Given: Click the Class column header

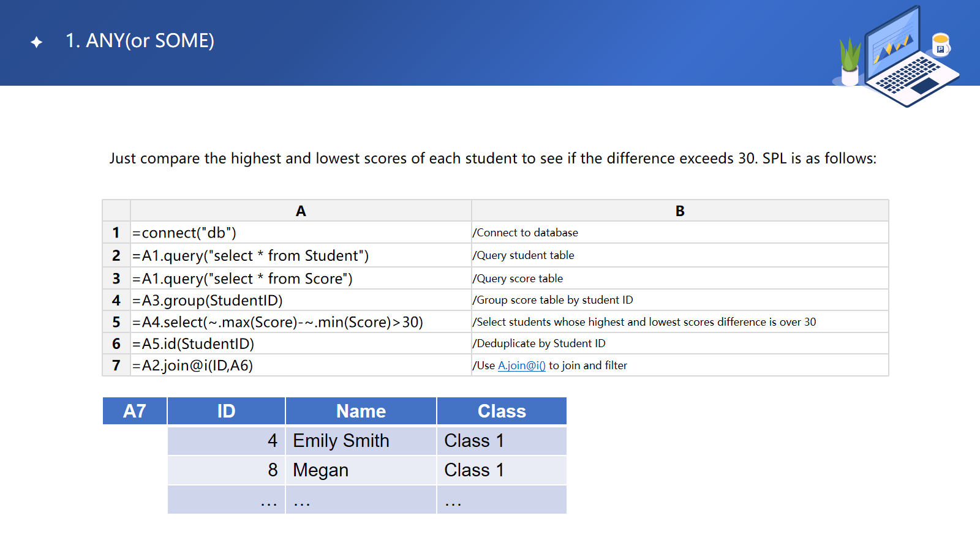Looking at the screenshot, I should pos(502,411).
